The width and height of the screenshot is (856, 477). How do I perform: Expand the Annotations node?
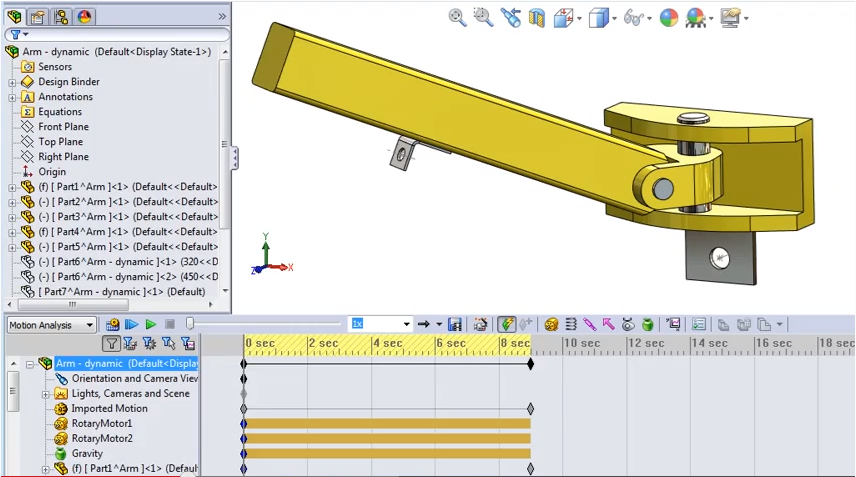[12, 98]
